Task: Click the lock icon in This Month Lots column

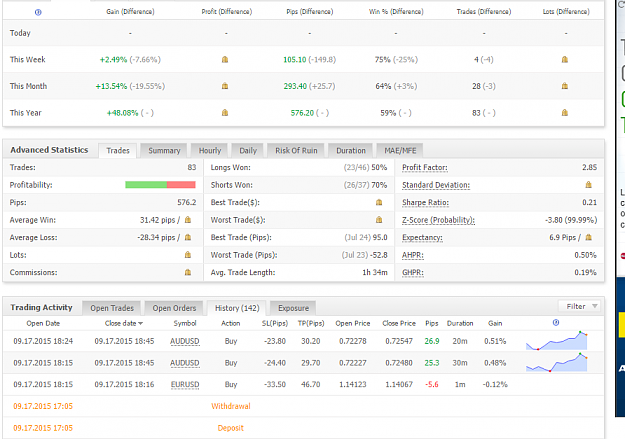Action: [565, 86]
